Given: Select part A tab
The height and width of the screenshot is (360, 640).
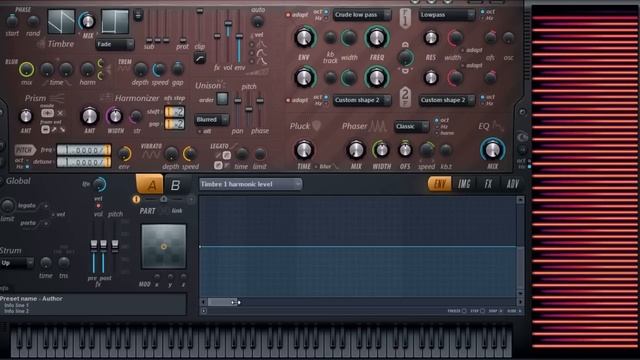Looking at the screenshot, I should (x=150, y=184).
